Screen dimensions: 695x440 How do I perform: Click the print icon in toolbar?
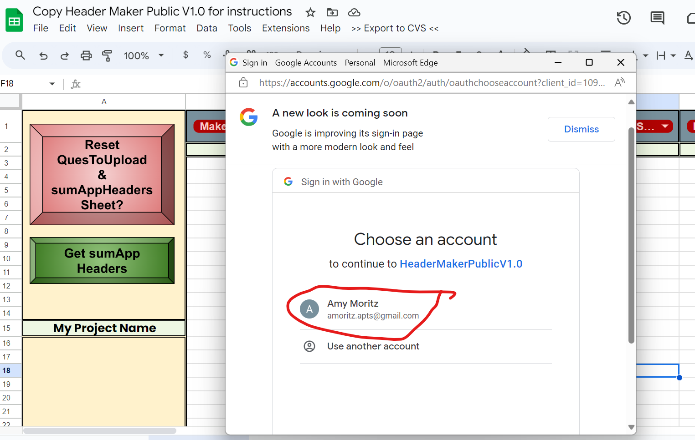(x=86, y=55)
